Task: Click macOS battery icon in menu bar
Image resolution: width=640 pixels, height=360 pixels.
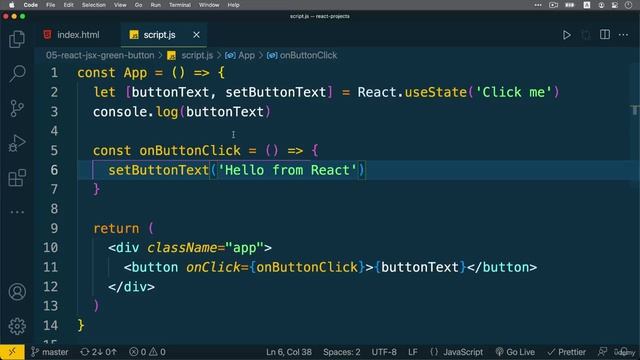Action: (x=570, y=5)
